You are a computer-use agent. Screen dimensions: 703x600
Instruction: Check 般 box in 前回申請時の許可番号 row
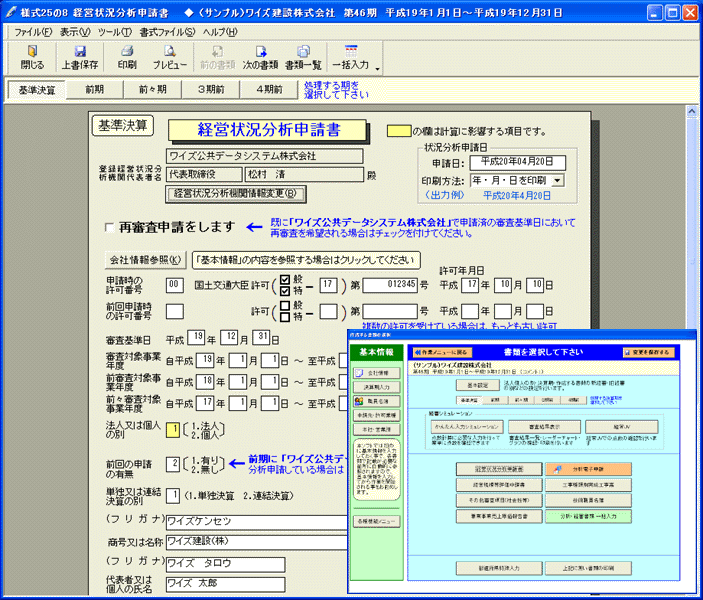[x=285, y=306]
